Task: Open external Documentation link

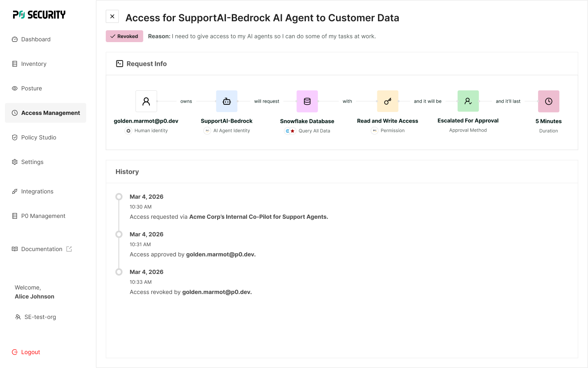Action: pos(42,249)
